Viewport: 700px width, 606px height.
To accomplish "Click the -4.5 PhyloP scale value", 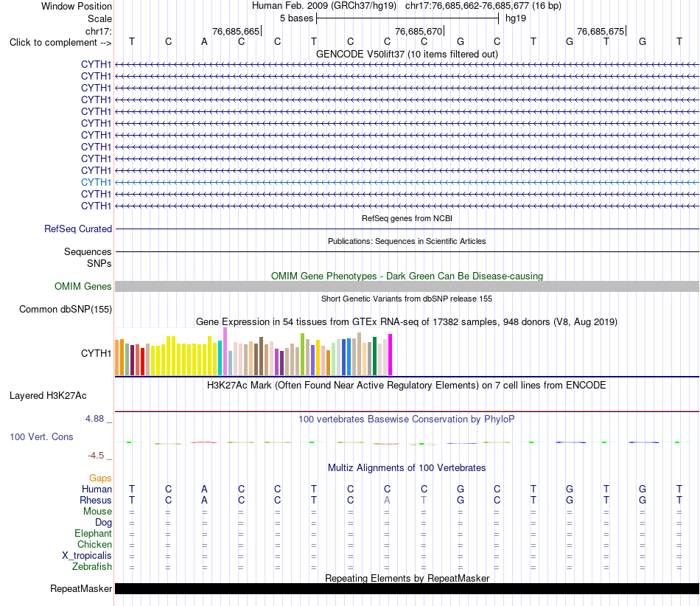I will 96,456.
